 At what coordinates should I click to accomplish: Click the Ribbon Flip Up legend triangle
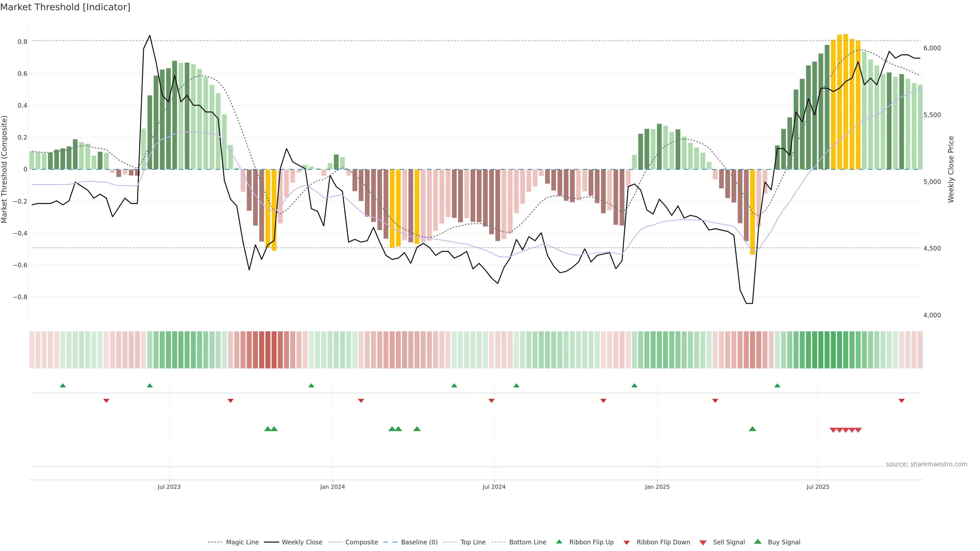[559, 542]
